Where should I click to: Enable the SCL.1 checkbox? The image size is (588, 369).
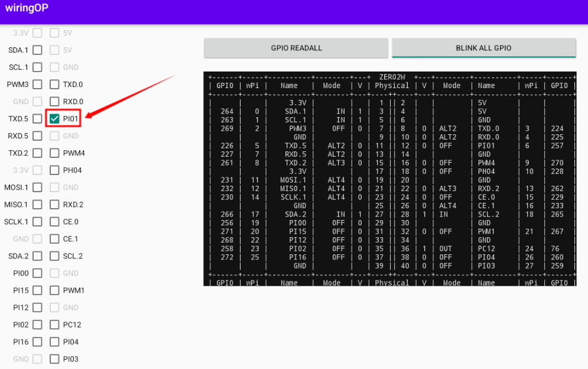(x=37, y=67)
